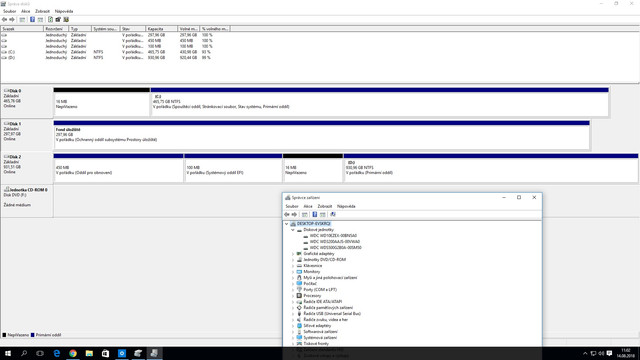Click the back arrow in Správce zařízení toolbar
Viewport: 640px width, 360px height.
(x=287, y=214)
